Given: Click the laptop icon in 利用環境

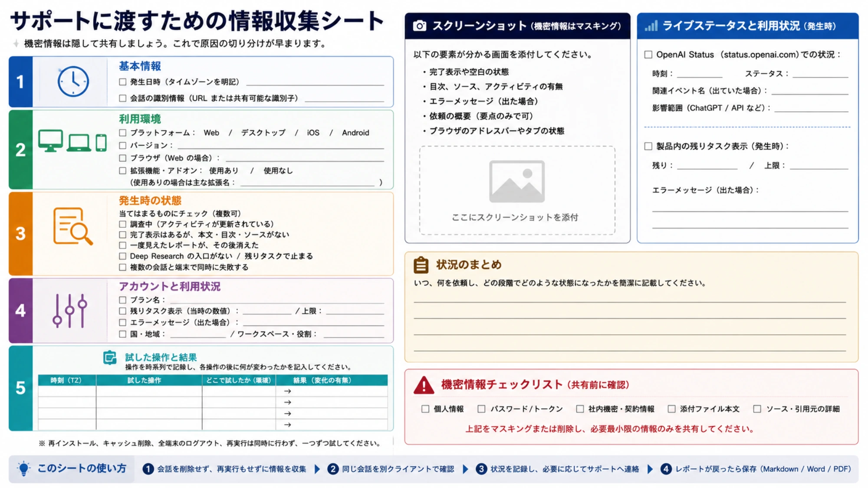Looking at the screenshot, I should tap(79, 143).
